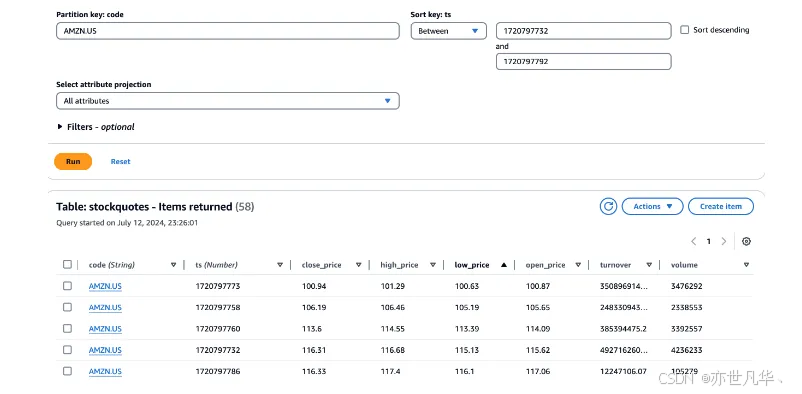Click close_price value 100.94
Image resolution: width=802 pixels, height=394 pixels.
(314, 287)
